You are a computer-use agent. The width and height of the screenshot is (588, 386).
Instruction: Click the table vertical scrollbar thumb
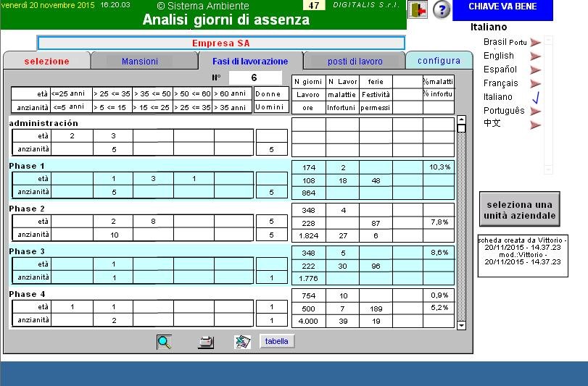[462, 129]
